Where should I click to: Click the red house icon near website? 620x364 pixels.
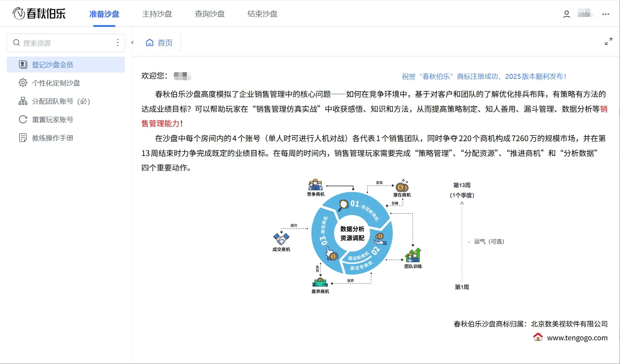tap(538, 337)
